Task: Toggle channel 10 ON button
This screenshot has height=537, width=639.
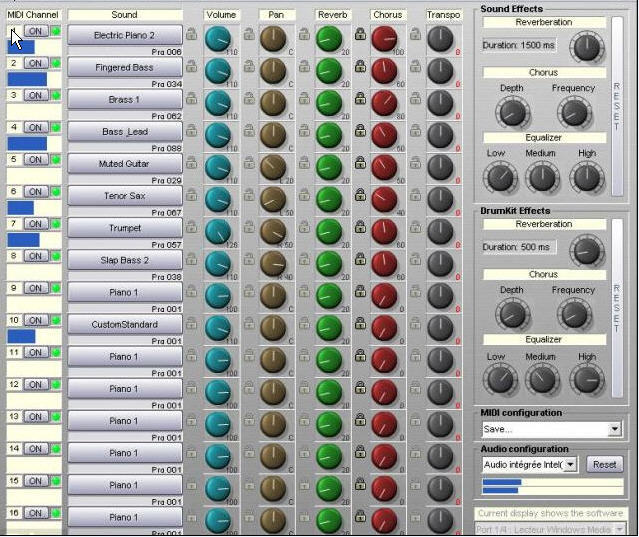Action: [36, 321]
